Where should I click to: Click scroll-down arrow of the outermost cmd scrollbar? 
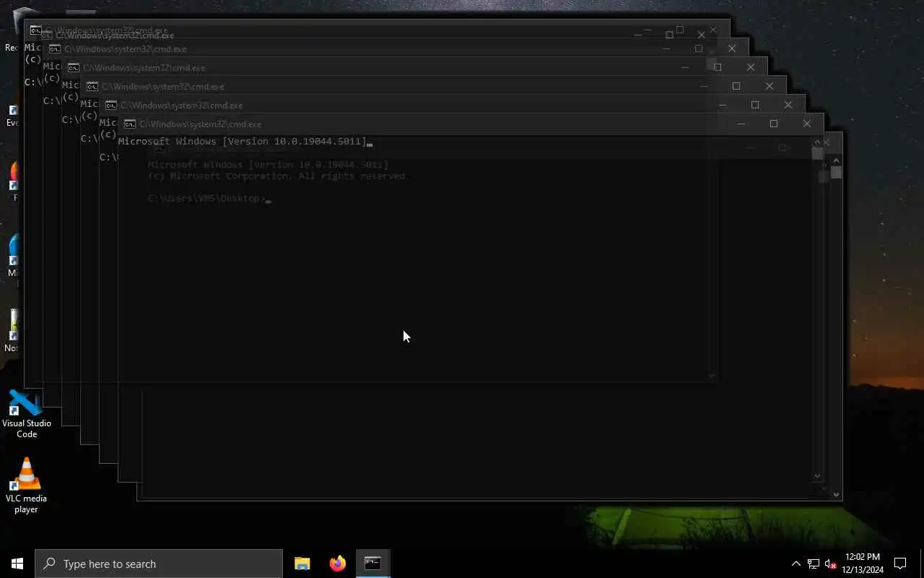tap(837, 494)
